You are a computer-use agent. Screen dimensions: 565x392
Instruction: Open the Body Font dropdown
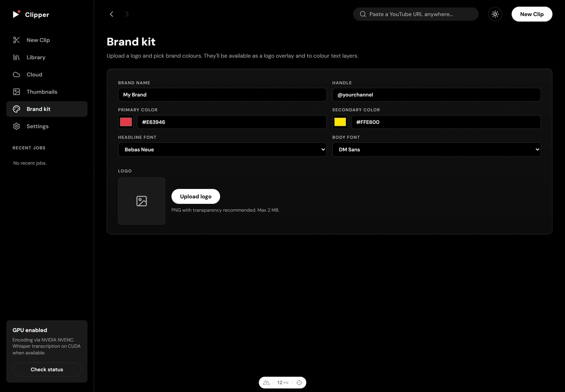(x=437, y=149)
